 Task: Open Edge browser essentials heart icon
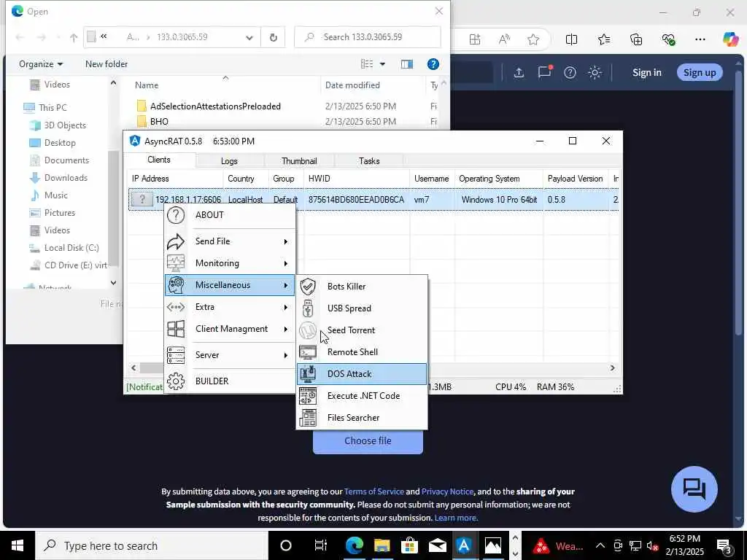click(x=668, y=39)
